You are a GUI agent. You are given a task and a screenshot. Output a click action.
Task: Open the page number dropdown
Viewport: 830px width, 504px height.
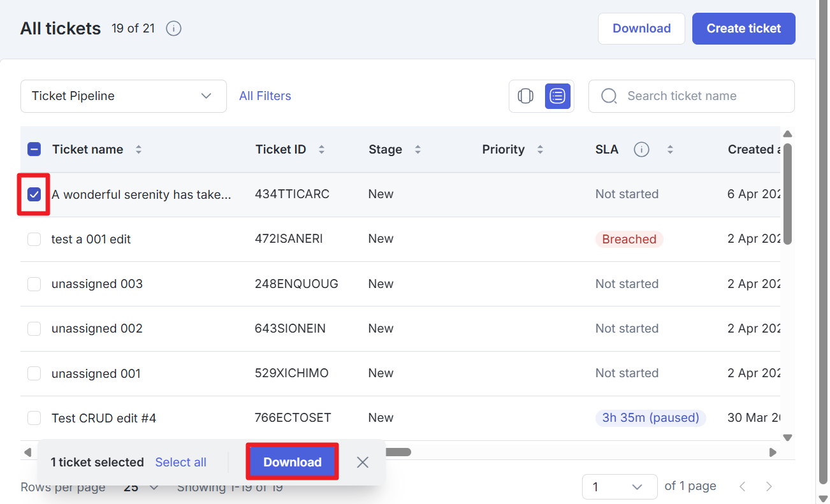pos(619,487)
